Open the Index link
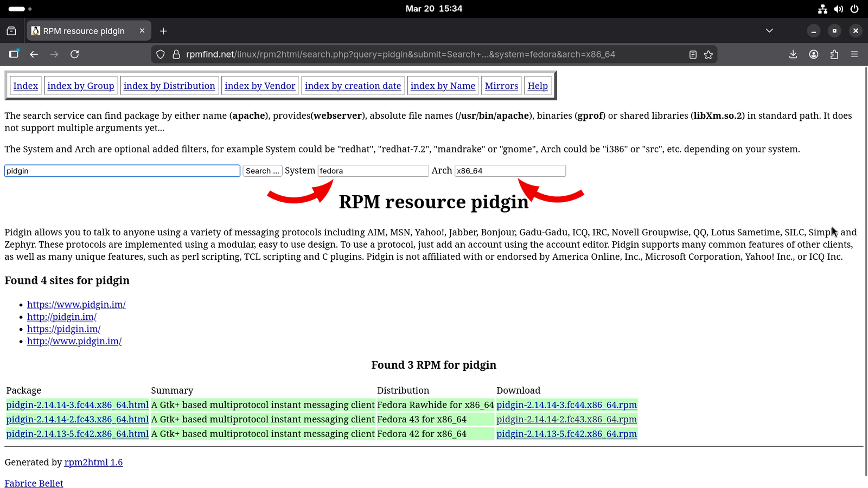This screenshot has width=868, height=488. tap(25, 86)
